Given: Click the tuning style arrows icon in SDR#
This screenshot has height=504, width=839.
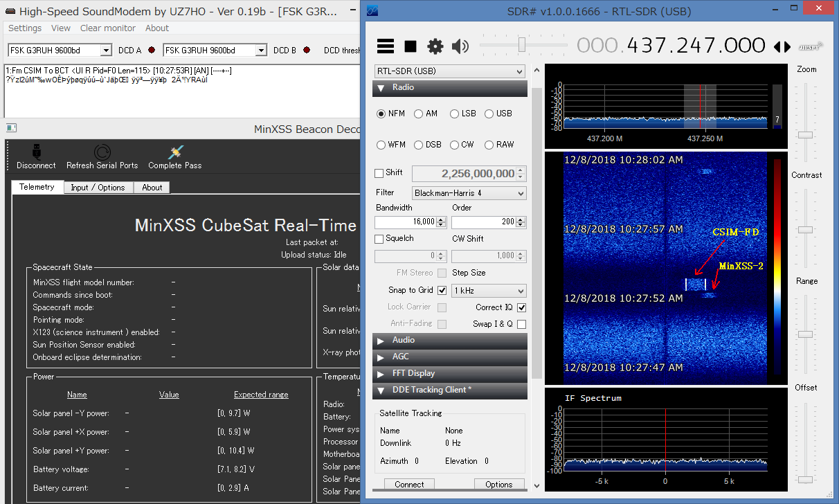Looking at the screenshot, I should (x=782, y=46).
